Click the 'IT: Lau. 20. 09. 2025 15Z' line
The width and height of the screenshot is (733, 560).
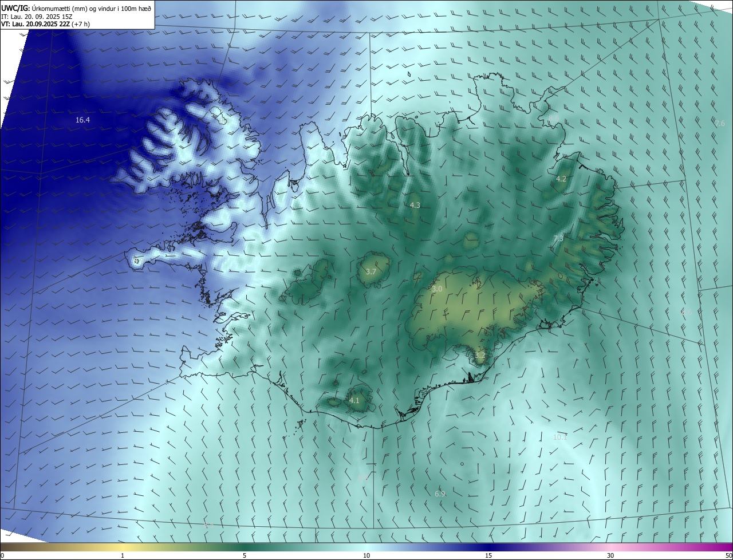(36, 16)
